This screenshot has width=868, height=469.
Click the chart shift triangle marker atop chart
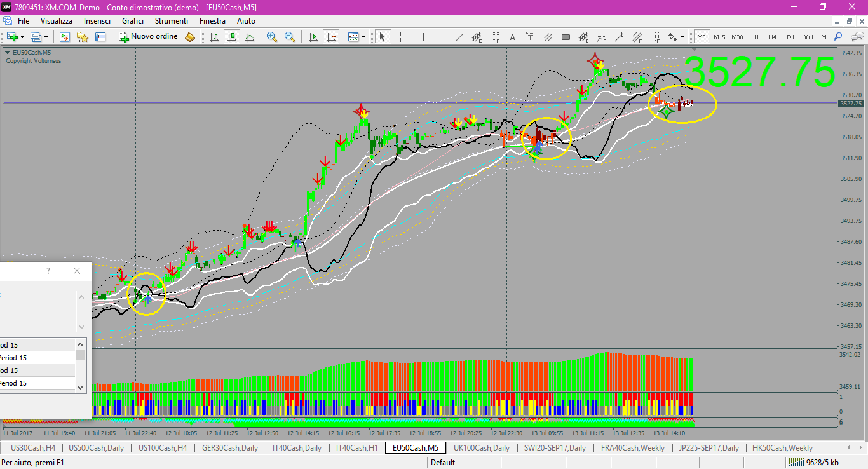click(x=694, y=48)
